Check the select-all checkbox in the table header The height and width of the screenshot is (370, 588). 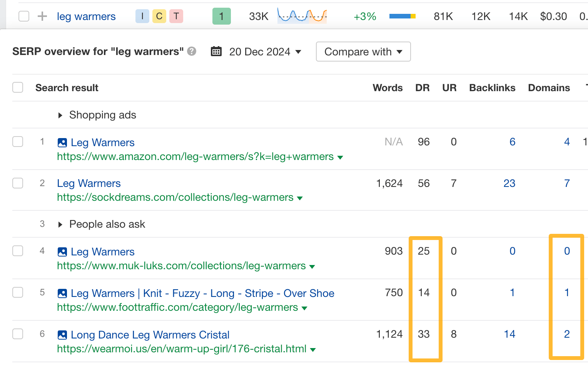pos(18,87)
